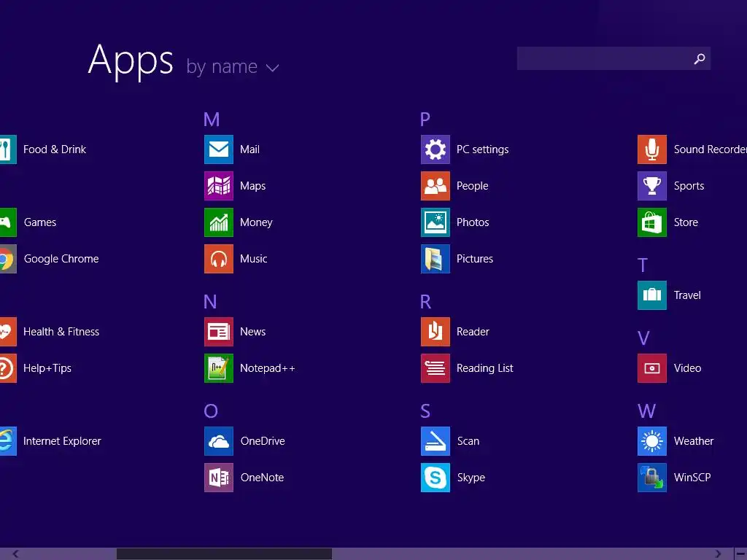747x560 pixels.
Task: Open Sound Recorder microphone icon
Action: point(652,149)
